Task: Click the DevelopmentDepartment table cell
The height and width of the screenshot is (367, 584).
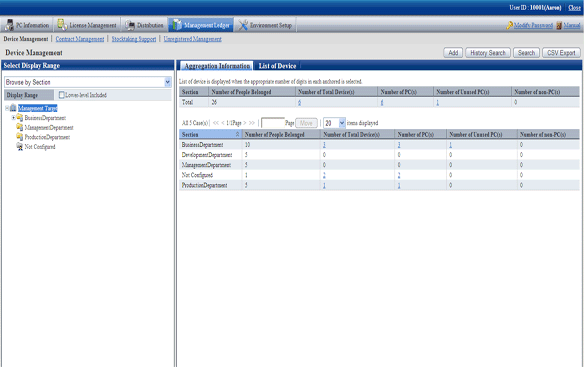Action: pyautogui.click(x=210, y=155)
